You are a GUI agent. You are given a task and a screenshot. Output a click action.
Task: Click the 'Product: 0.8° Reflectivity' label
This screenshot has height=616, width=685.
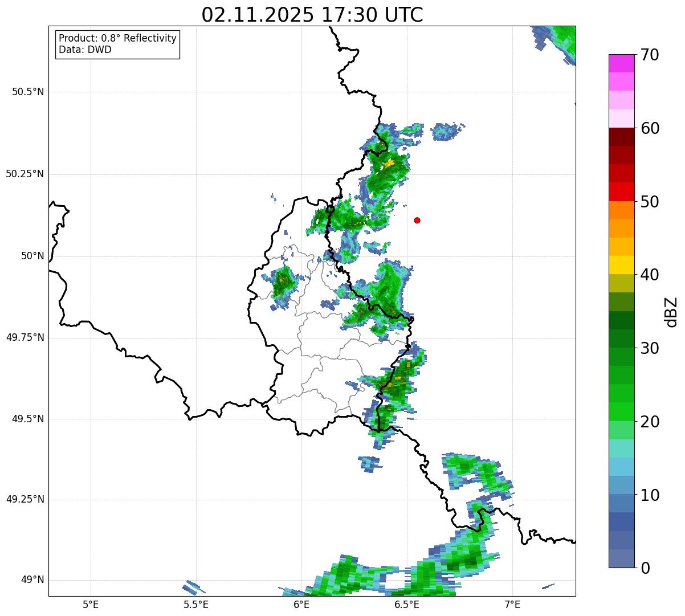(118, 38)
